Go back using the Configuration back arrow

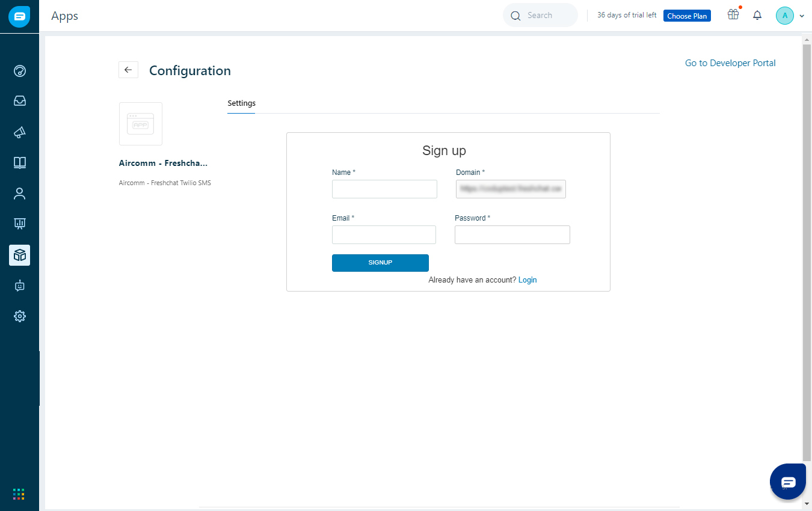[x=128, y=70]
